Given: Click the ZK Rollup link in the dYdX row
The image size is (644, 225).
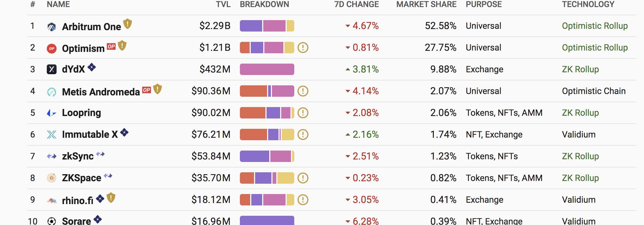Looking at the screenshot, I should point(580,69).
